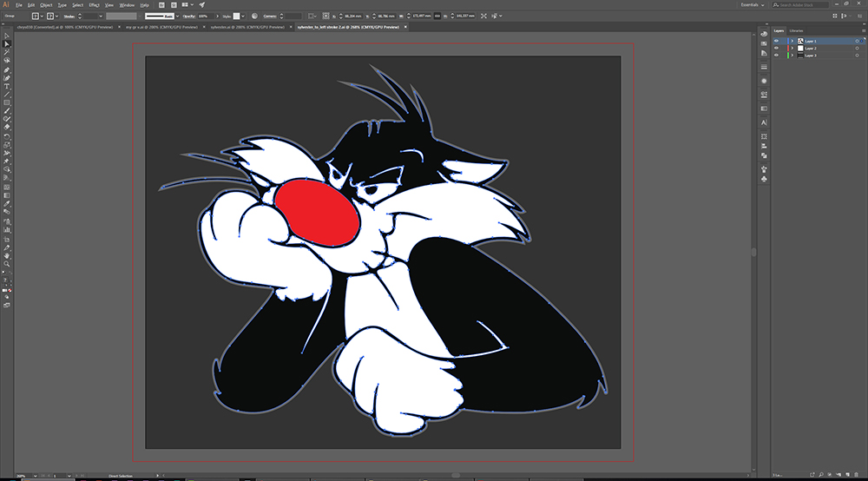This screenshot has width=868, height=481.
Task: Select the Line Segment tool
Action: point(7,95)
